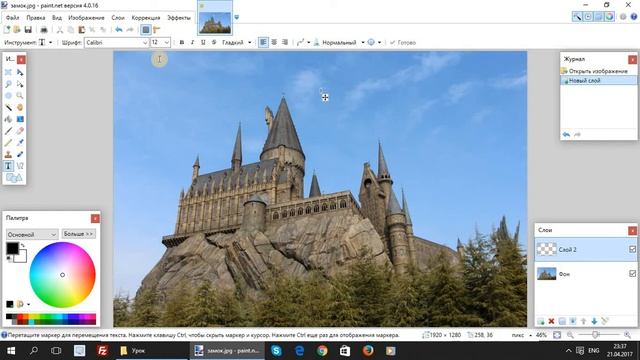
Task: Select the Eraser tool
Action: 20,131
